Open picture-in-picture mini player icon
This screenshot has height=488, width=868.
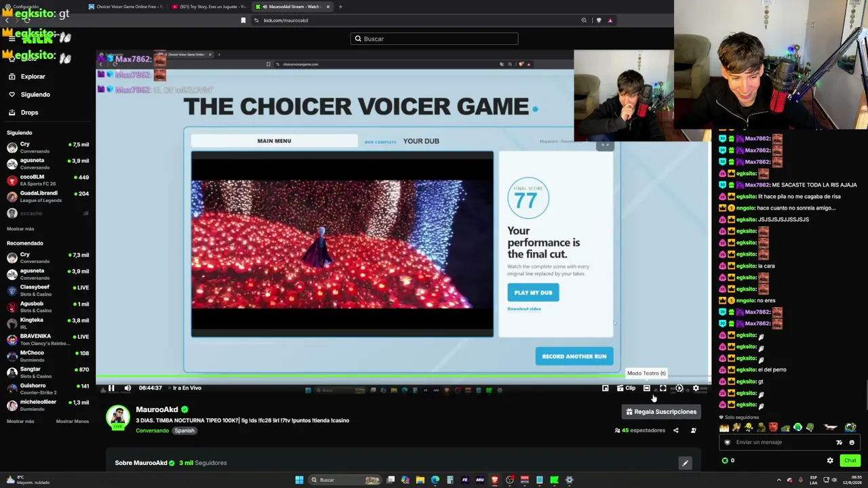[606, 388]
